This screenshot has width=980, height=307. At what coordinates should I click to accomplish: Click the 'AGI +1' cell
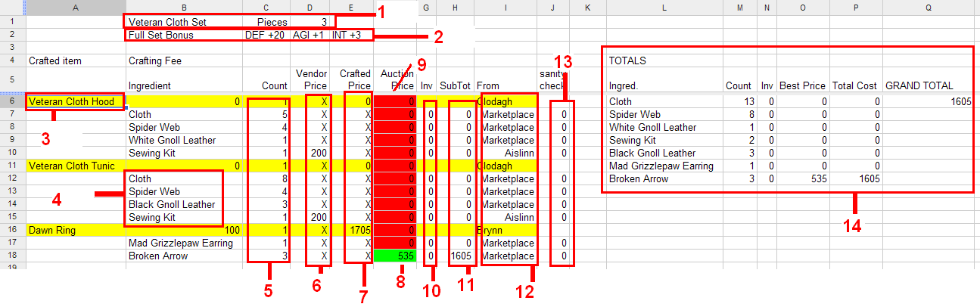(x=310, y=35)
